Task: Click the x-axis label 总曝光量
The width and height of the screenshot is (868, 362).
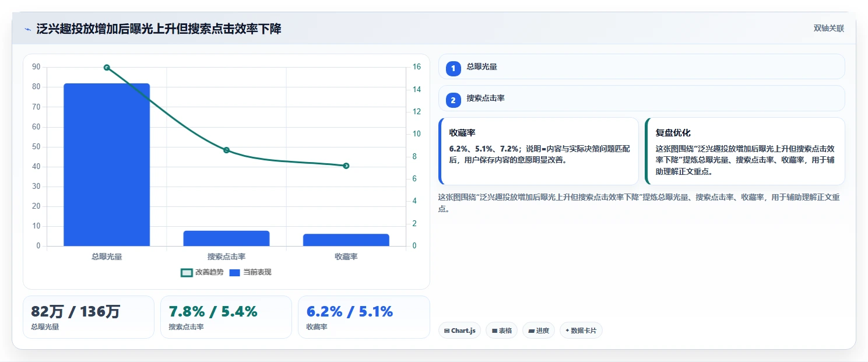Action: point(107,256)
